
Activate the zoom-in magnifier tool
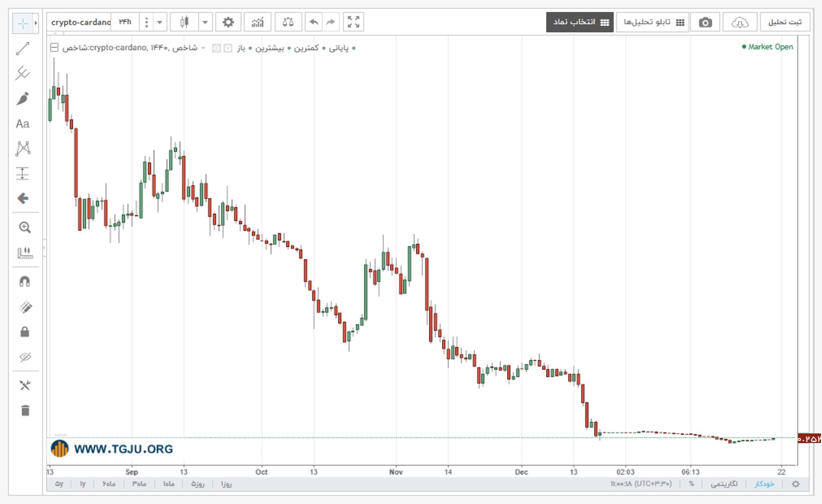pyautogui.click(x=25, y=227)
